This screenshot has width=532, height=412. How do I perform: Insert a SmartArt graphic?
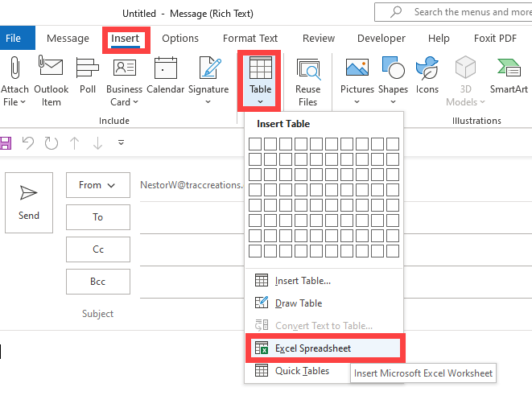509,76
